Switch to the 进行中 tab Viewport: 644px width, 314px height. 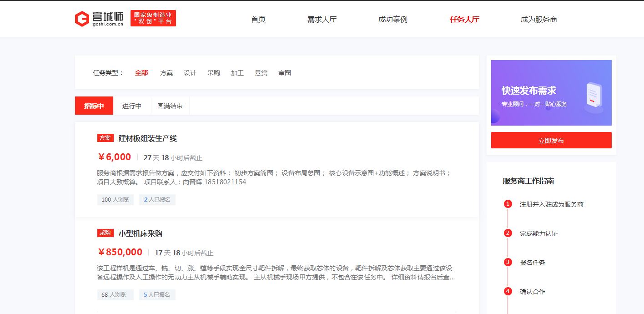point(132,106)
